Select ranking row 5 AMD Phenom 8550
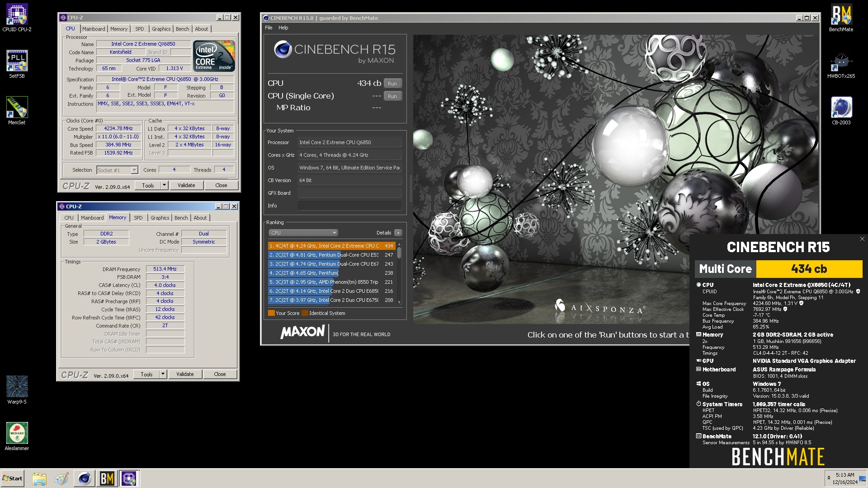This screenshot has height=488, width=868. pos(332,282)
